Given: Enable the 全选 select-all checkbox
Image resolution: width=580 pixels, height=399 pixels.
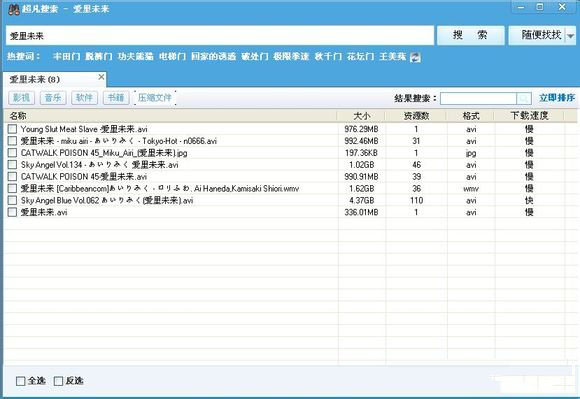Looking at the screenshot, I should 20,381.
